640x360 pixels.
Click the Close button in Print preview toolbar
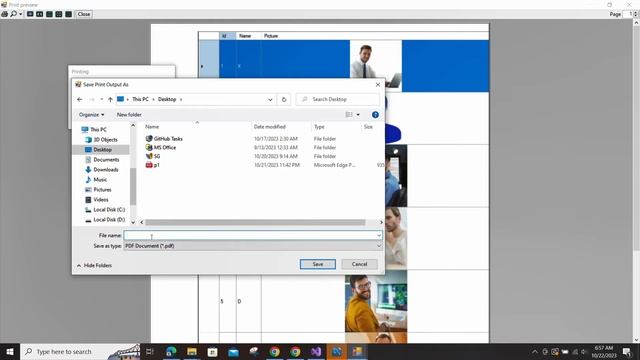[x=84, y=14]
